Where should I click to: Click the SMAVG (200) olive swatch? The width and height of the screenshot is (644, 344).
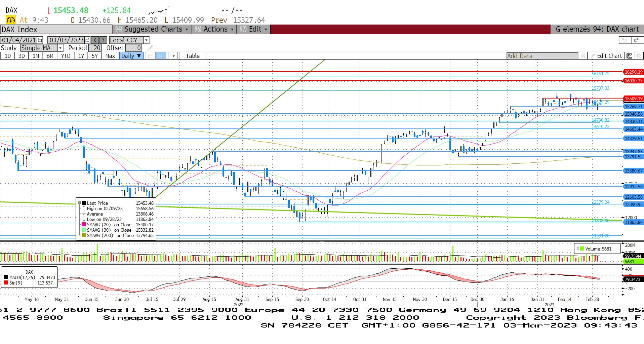pyautogui.click(x=84, y=235)
